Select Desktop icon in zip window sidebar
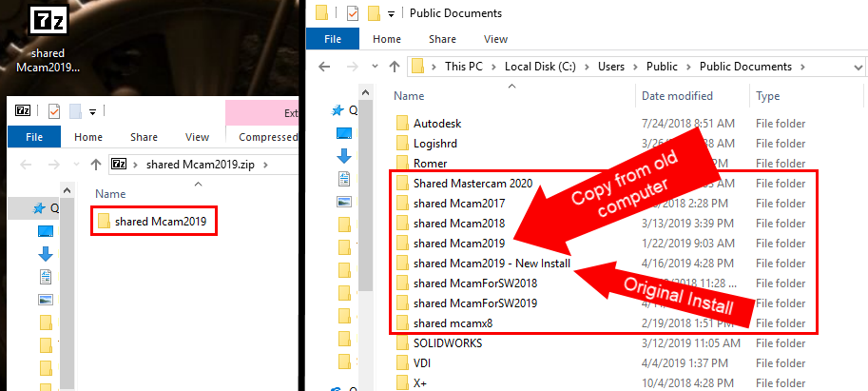868x391 pixels. 46,231
